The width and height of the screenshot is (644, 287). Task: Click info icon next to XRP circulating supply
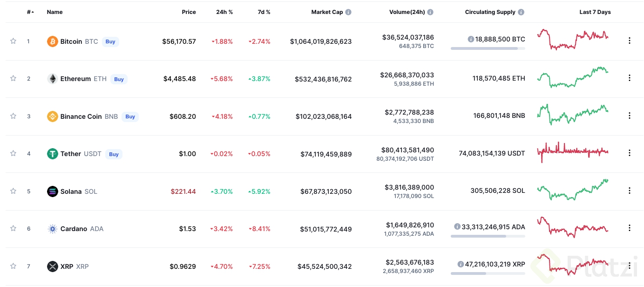pyautogui.click(x=461, y=264)
